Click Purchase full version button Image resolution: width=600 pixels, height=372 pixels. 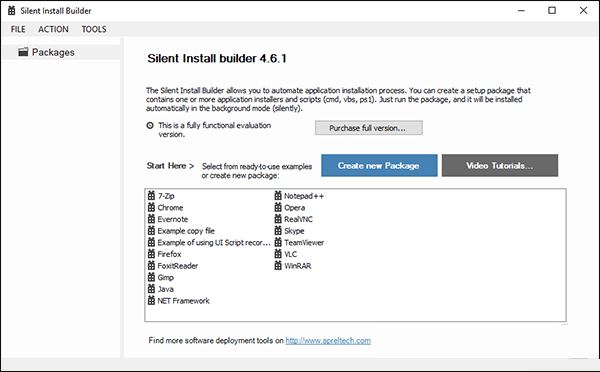point(369,128)
